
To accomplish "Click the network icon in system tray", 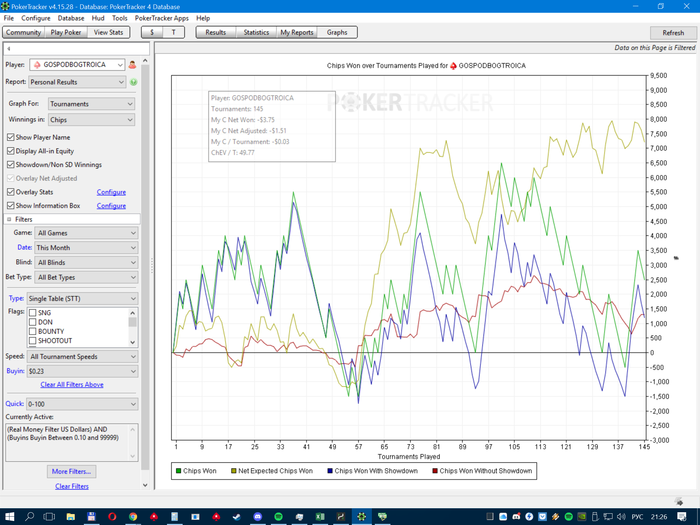I will (608, 517).
